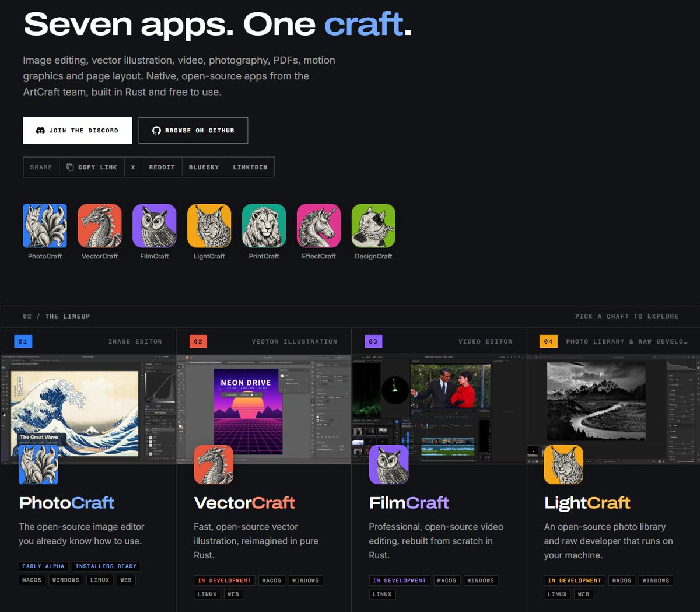700x612 pixels.
Task: Open the Neon Drive vector illustration screenshot
Action: [x=264, y=409]
